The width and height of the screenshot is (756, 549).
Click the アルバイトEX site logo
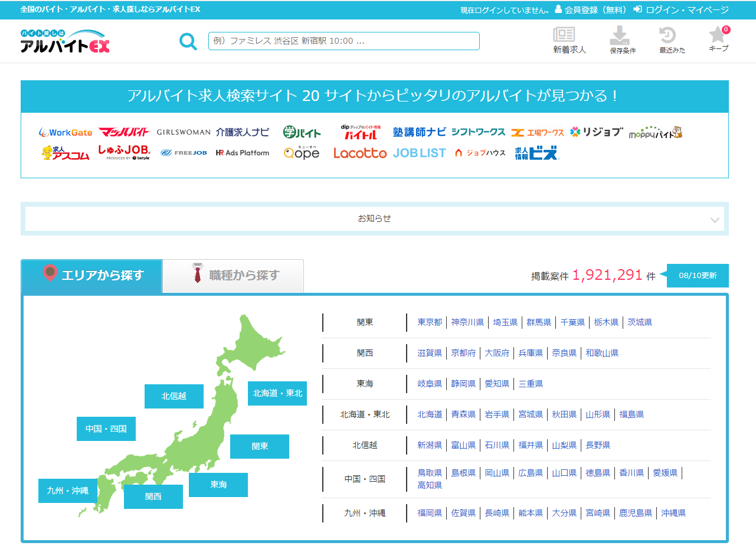65,41
